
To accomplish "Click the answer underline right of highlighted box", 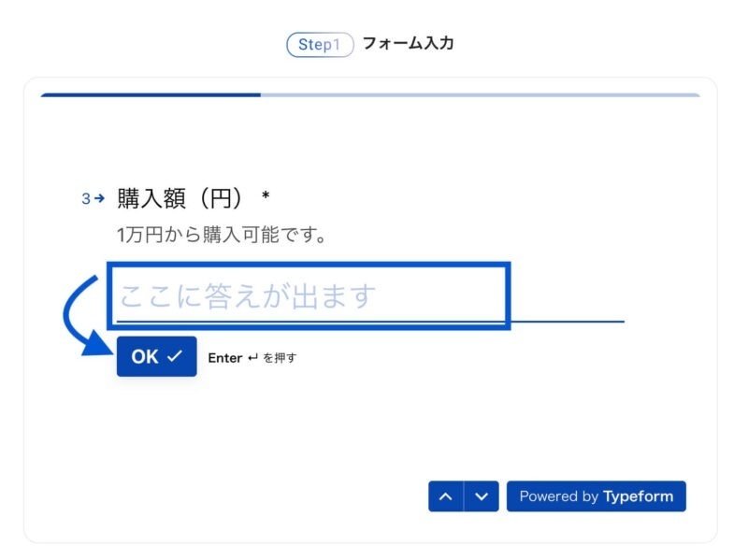I will tap(568, 322).
